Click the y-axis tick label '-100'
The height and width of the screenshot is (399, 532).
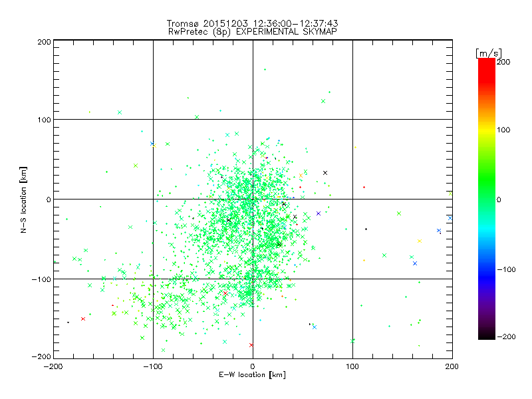41,279
